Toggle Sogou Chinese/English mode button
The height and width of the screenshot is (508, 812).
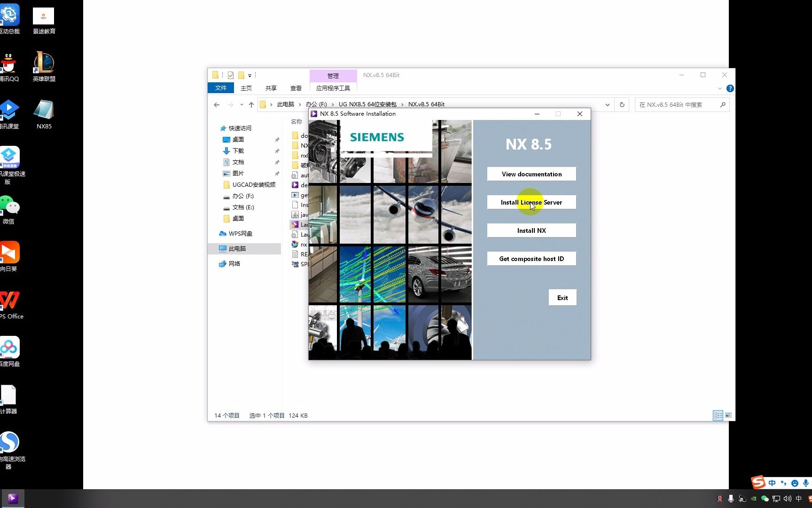(x=772, y=483)
